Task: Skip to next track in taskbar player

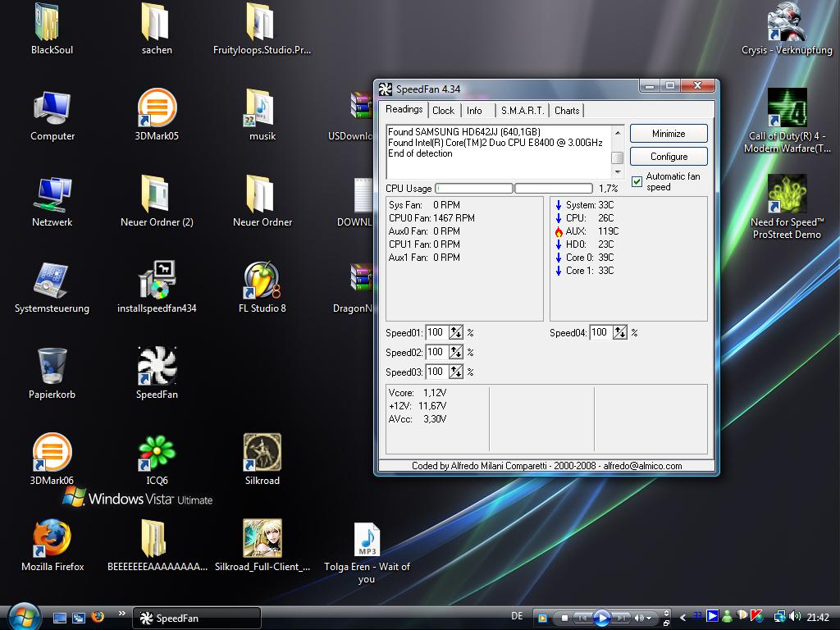Action: [620, 618]
